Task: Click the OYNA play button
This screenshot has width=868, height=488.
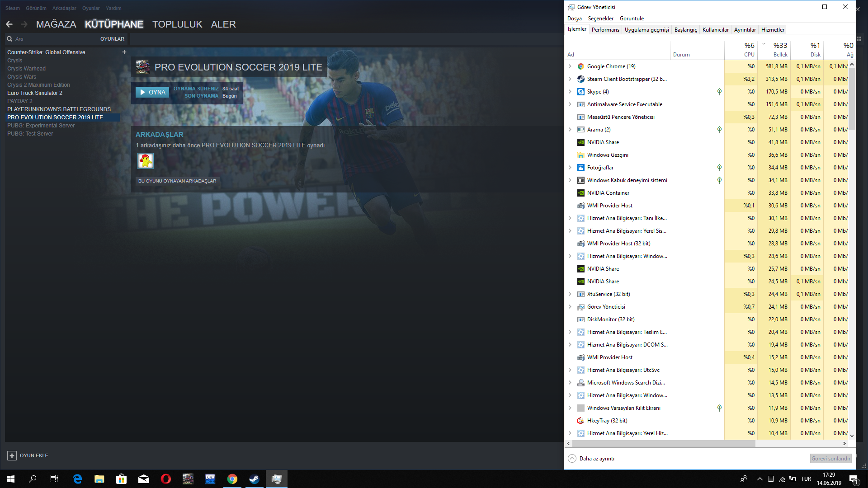Action: tap(152, 92)
